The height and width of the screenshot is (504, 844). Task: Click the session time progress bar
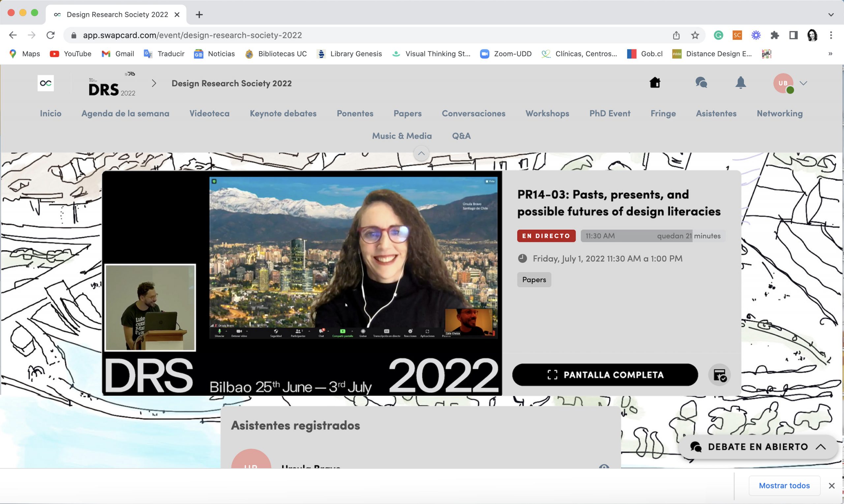coord(653,236)
